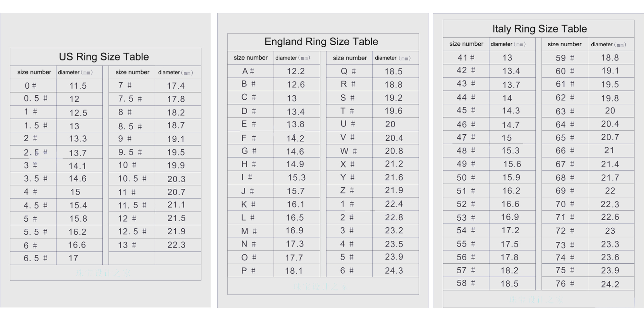This screenshot has height=319, width=644.
Task: Select the 24.2 diameter in Italy table
Action: pos(610,284)
